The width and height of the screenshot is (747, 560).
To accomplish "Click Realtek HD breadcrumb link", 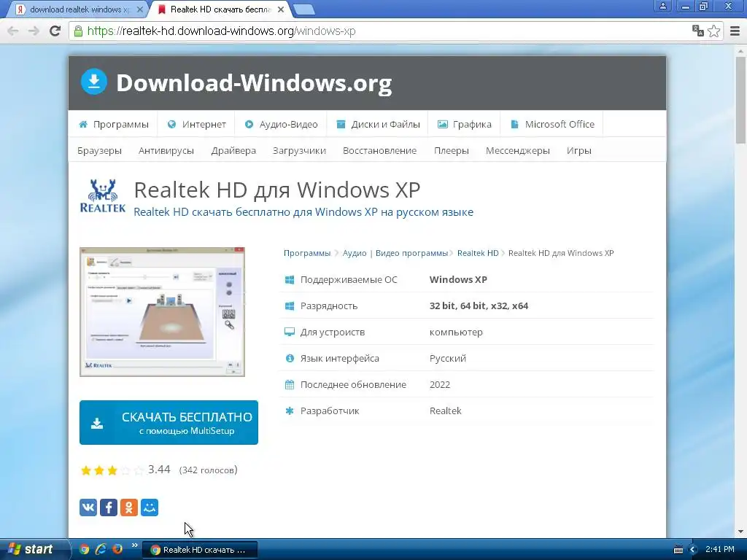I will [478, 253].
